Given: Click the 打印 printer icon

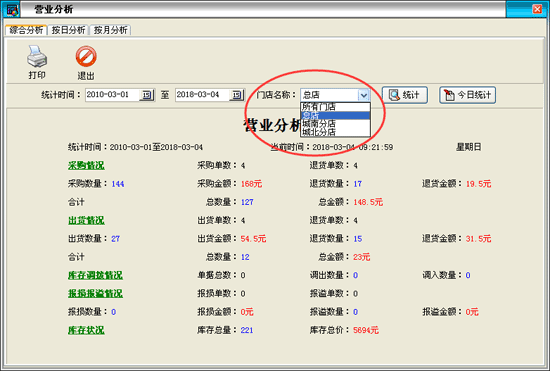Looking at the screenshot, I should tap(37, 57).
